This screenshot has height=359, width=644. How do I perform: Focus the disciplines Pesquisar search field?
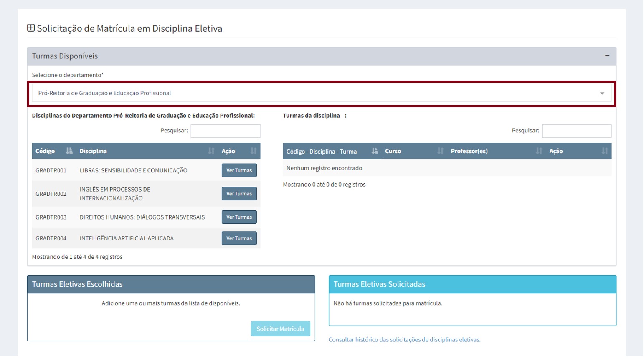[x=225, y=131]
